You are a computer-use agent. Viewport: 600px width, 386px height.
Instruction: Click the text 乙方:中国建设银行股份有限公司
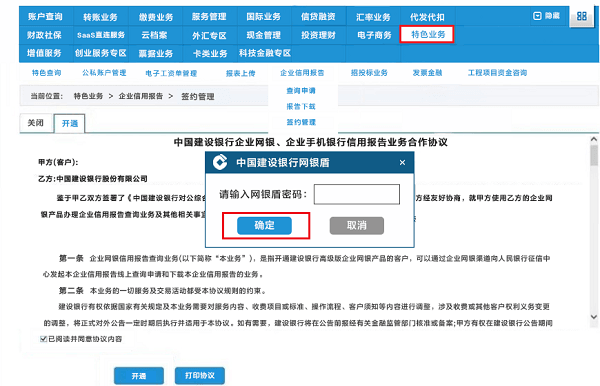click(x=93, y=179)
